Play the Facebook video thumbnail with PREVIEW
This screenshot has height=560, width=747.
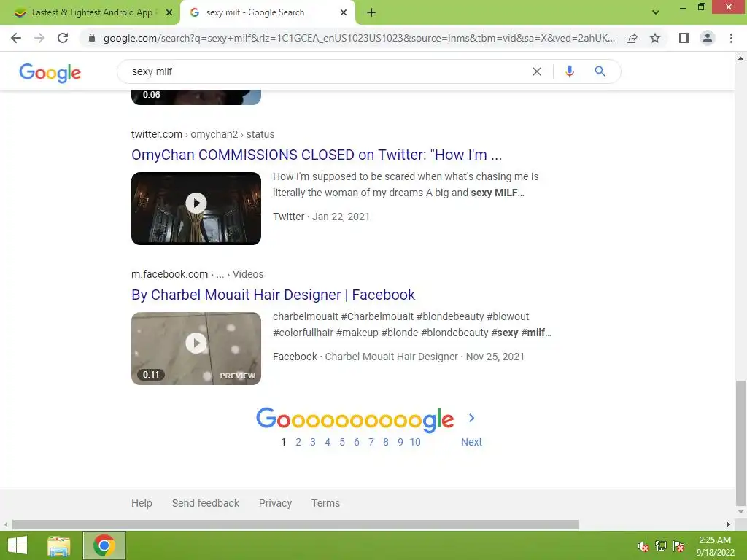click(x=196, y=349)
